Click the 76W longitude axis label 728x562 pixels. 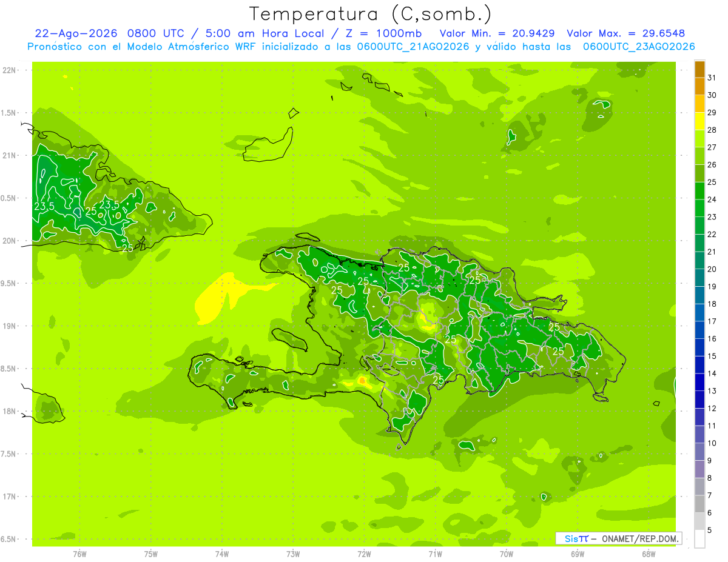click(x=79, y=554)
